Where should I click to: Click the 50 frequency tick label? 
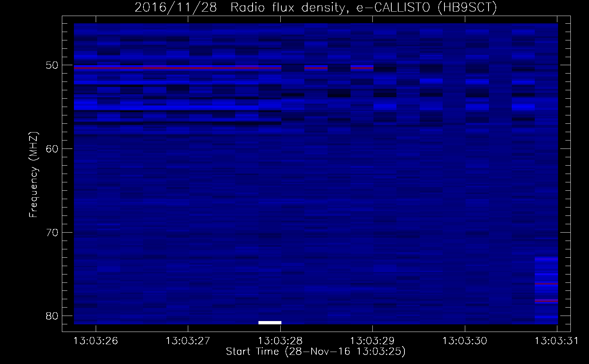click(52, 66)
